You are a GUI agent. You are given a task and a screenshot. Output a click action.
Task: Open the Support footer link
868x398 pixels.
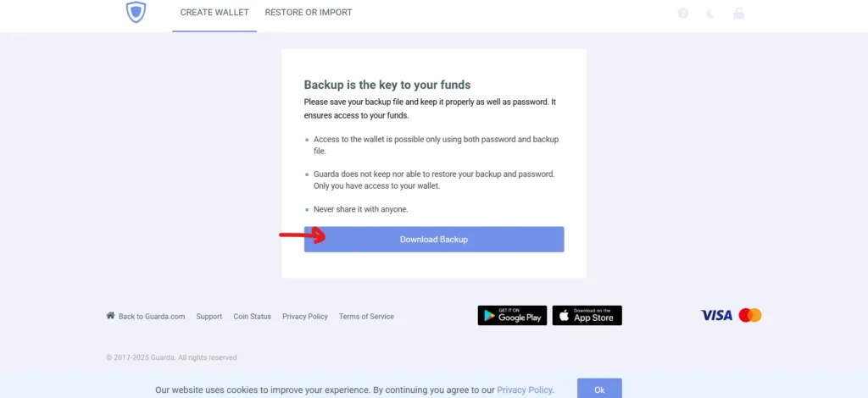click(209, 317)
